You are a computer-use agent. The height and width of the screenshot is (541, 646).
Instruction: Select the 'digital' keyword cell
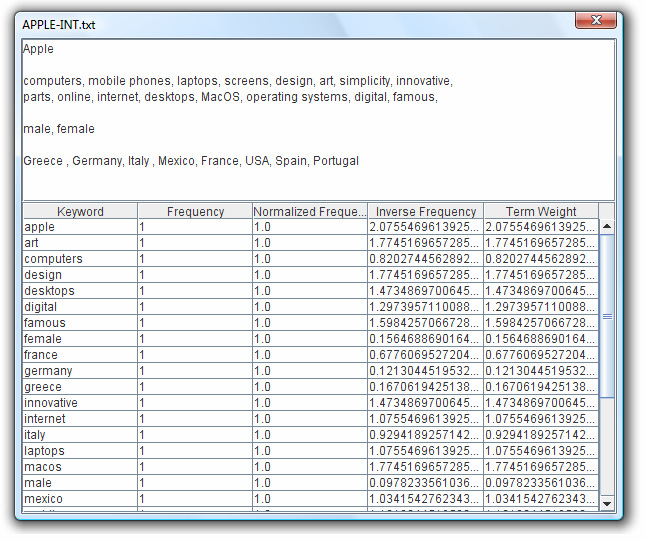coord(81,309)
